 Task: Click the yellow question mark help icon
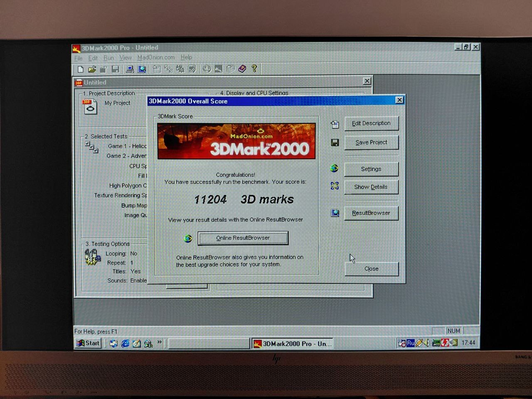tap(254, 69)
